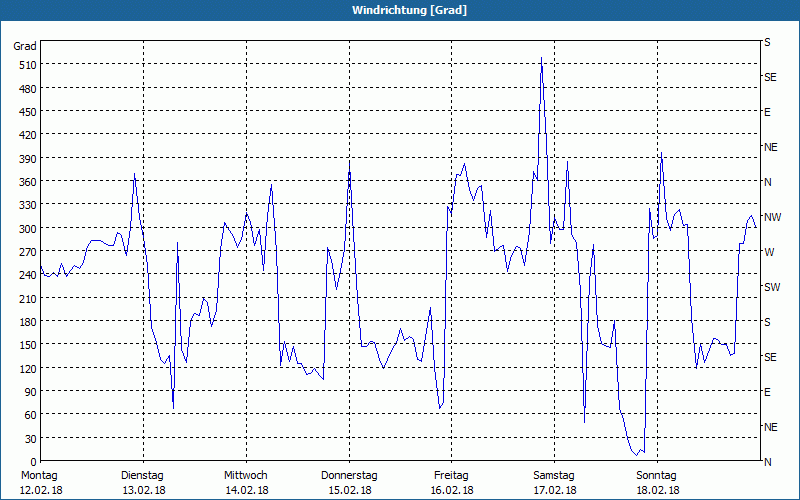Click the Dienstag day label
This screenshot has width=800, height=500.
pos(142,476)
